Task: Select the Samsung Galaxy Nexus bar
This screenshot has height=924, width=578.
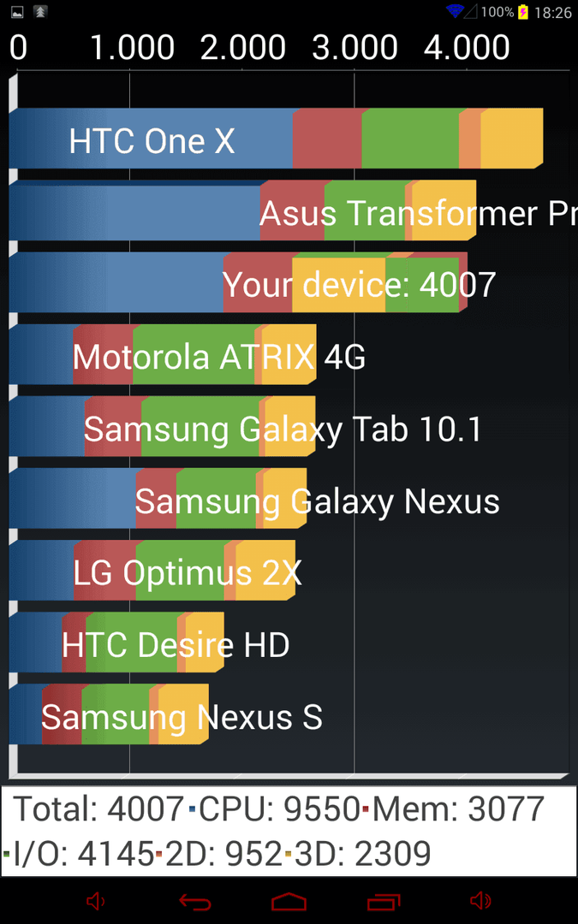Action: (x=158, y=498)
